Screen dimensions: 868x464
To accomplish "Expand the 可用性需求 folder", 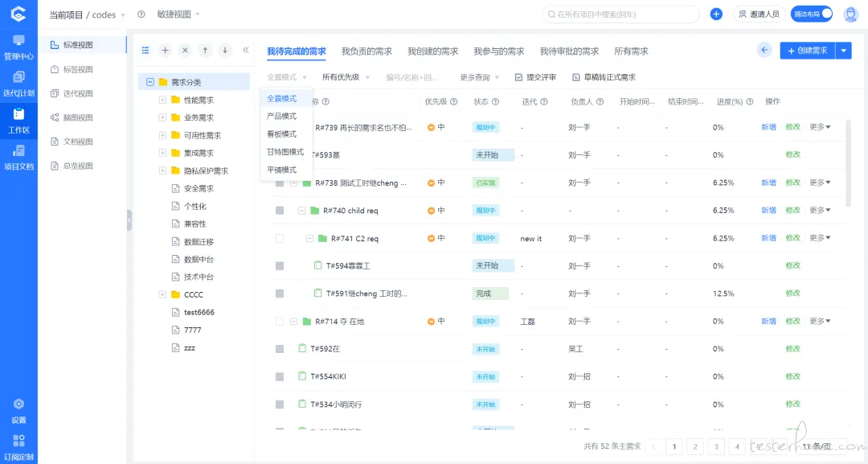I will pos(162,135).
